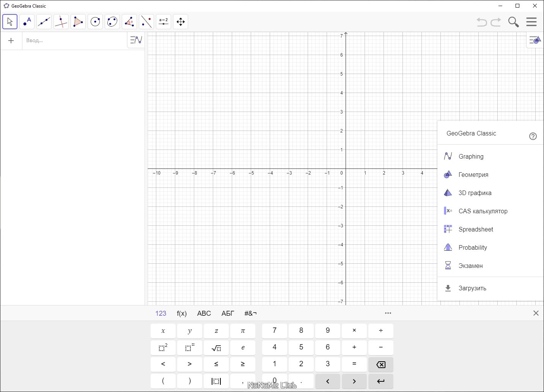Choose the Геометрия perspective
Viewport: 544px width, 392px height.
pos(491,175)
